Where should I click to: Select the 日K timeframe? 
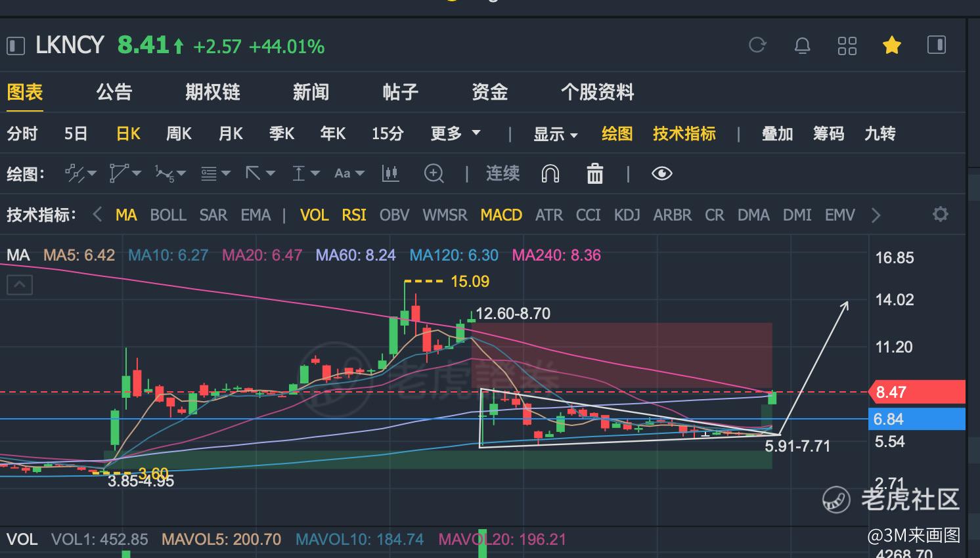click(128, 134)
